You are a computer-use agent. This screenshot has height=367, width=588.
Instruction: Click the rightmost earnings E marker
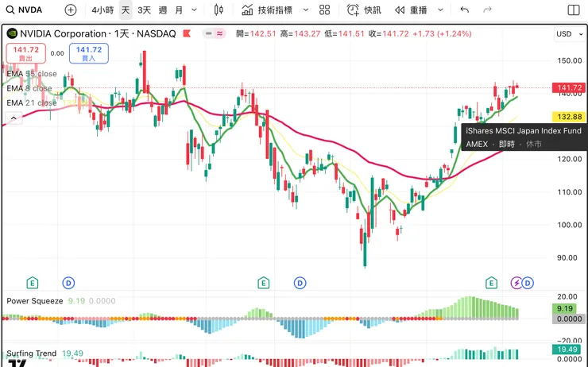tap(491, 283)
